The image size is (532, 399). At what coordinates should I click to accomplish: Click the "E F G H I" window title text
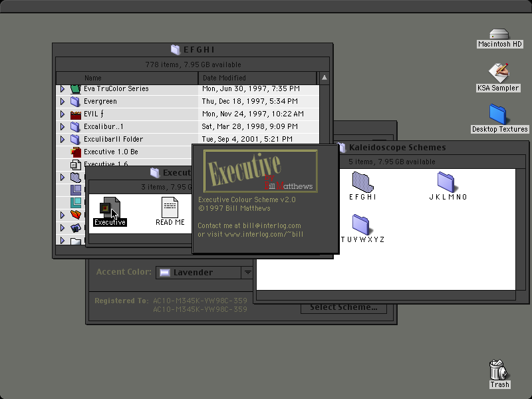[199, 50]
